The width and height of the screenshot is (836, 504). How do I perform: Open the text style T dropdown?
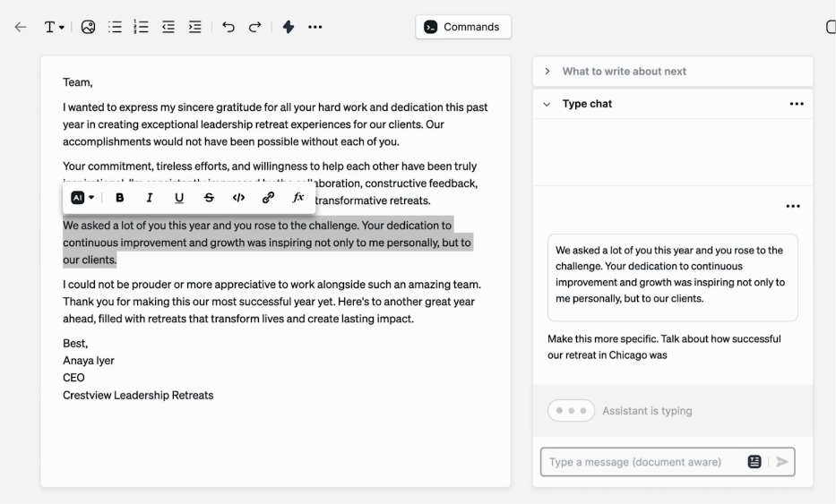[54, 27]
